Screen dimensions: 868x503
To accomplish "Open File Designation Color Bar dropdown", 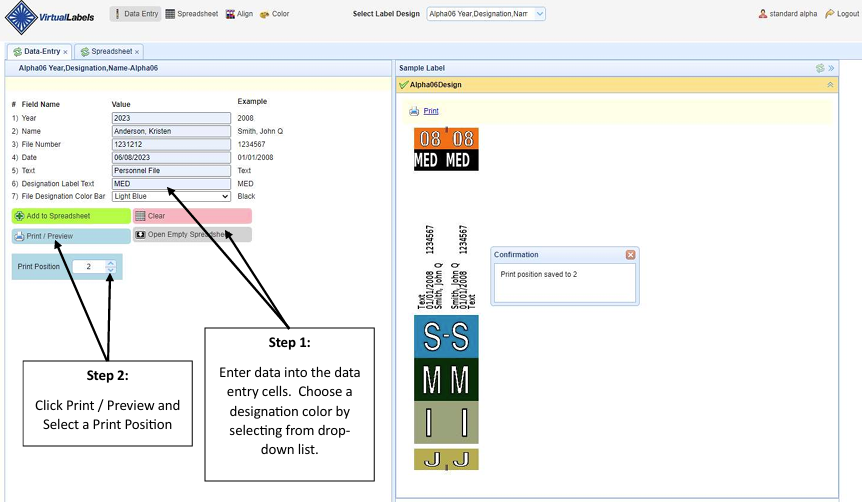I will [171, 196].
